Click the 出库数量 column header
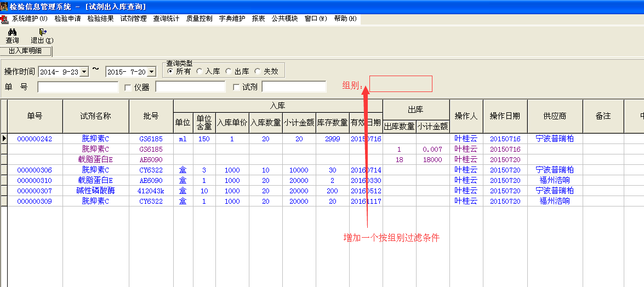The image size is (644, 287). [399, 127]
